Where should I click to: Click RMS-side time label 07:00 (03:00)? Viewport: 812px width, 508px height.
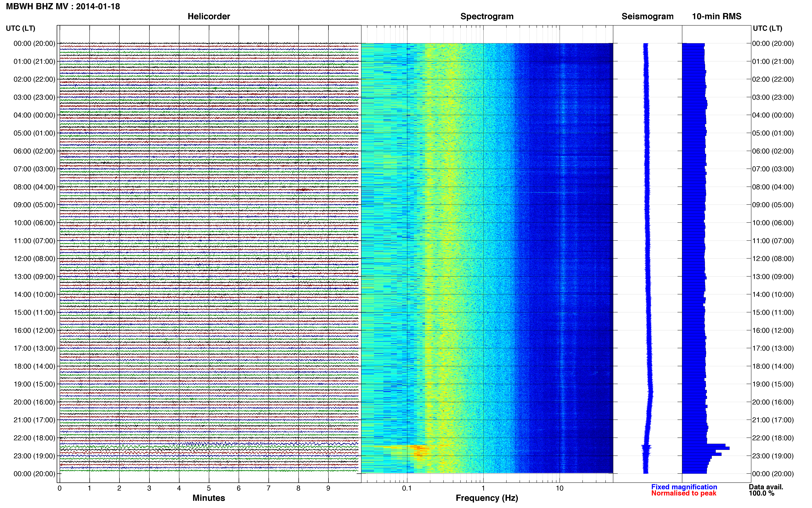point(773,169)
